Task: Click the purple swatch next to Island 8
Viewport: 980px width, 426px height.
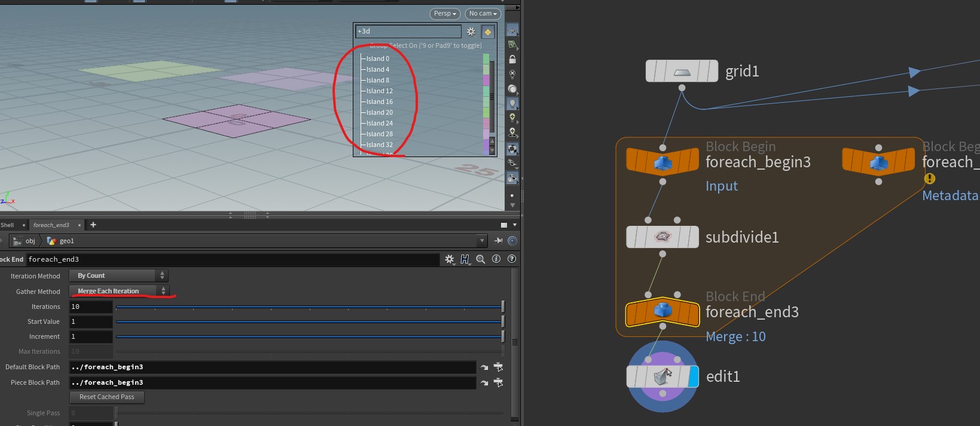Action: point(486,80)
